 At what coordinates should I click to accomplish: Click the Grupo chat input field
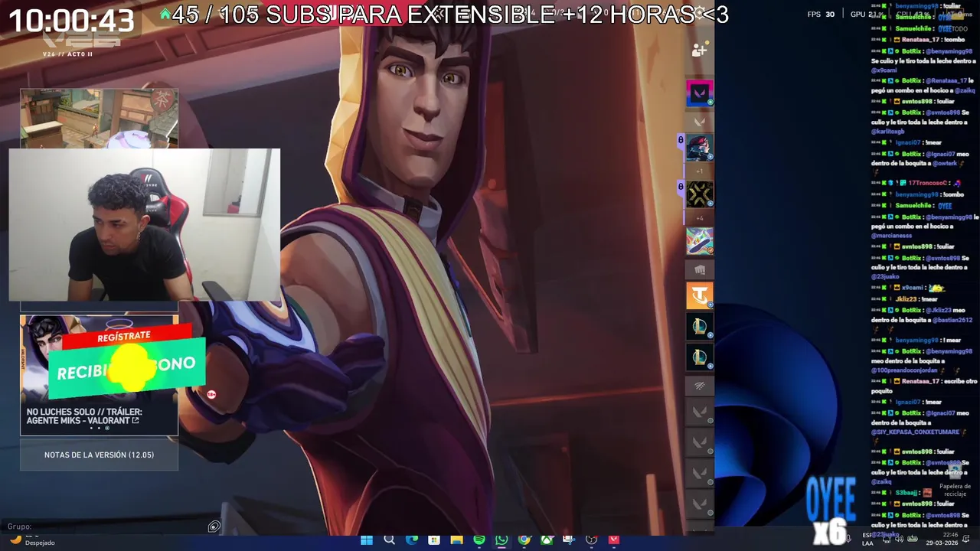pos(107,527)
